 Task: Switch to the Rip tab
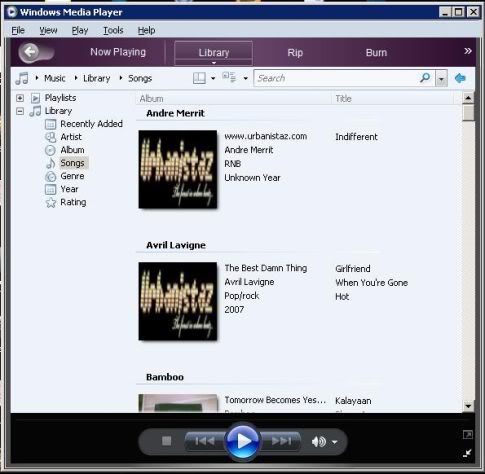(x=295, y=53)
